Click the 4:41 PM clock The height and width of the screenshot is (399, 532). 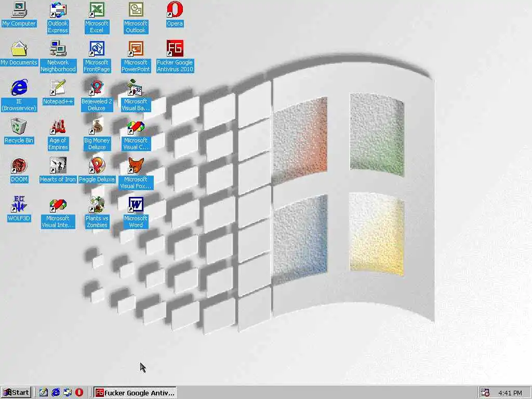(x=510, y=393)
